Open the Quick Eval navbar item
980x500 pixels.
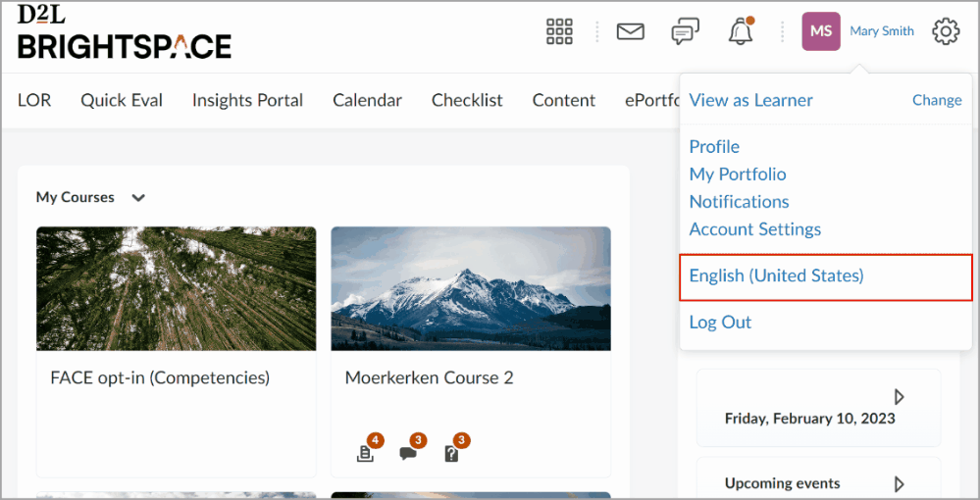coord(122,100)
